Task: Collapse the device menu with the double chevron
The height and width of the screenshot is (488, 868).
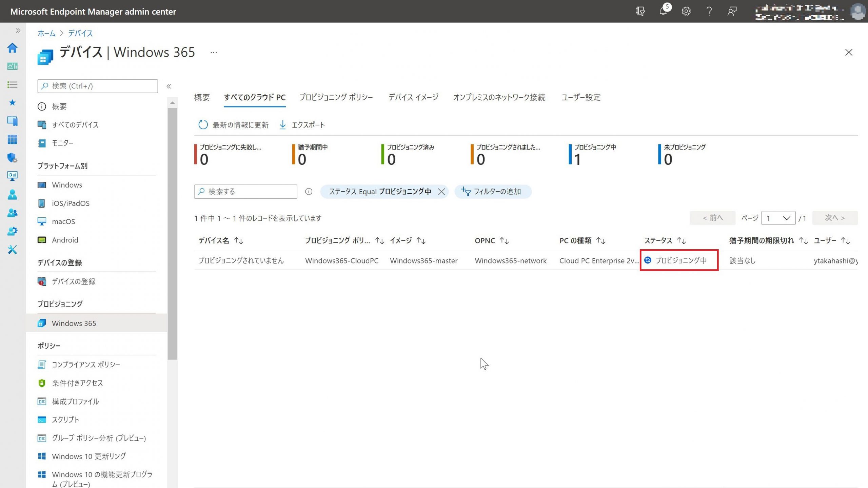Action: (169, 86)
